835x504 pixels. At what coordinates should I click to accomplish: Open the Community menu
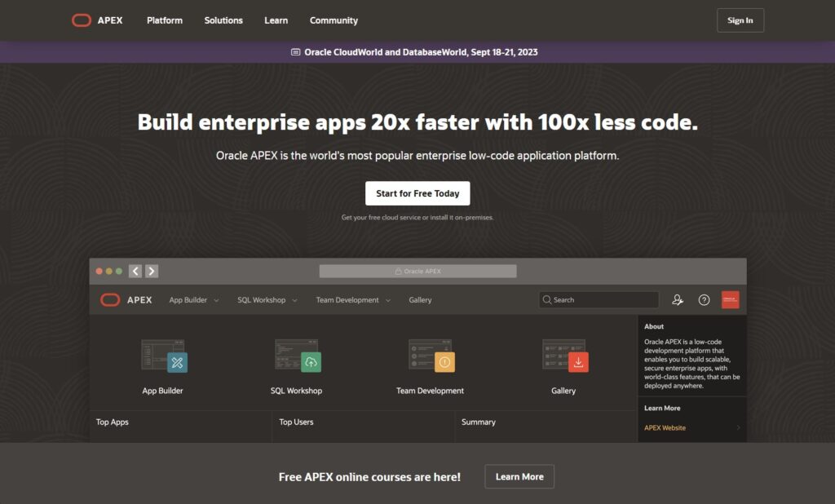[334, 20]
